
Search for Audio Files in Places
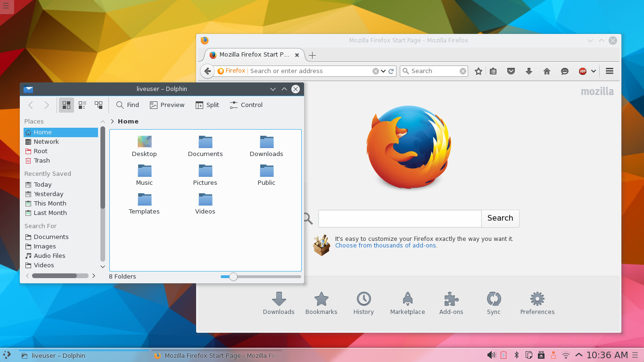pos(61,256)
